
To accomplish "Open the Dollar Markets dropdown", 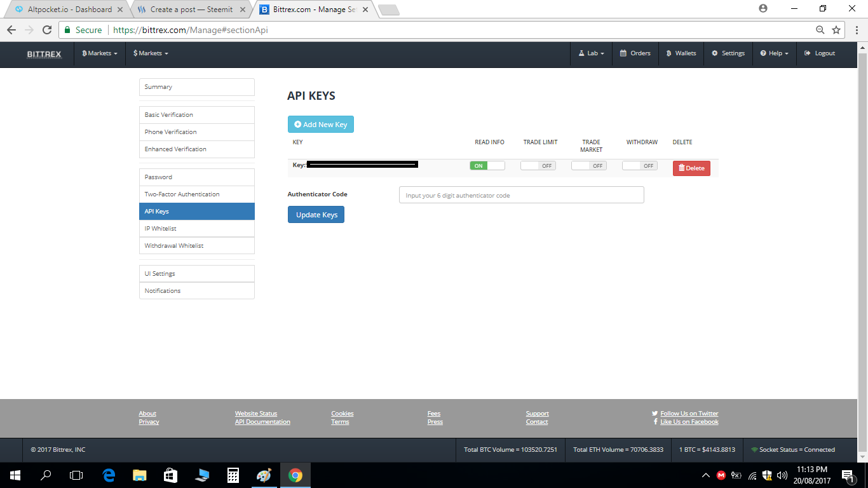I will [151, 53].
